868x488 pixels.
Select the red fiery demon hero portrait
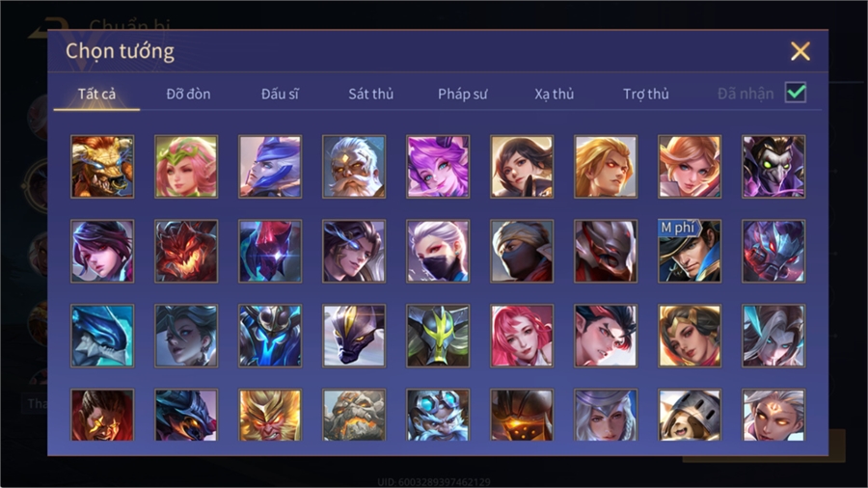[186, 251]
